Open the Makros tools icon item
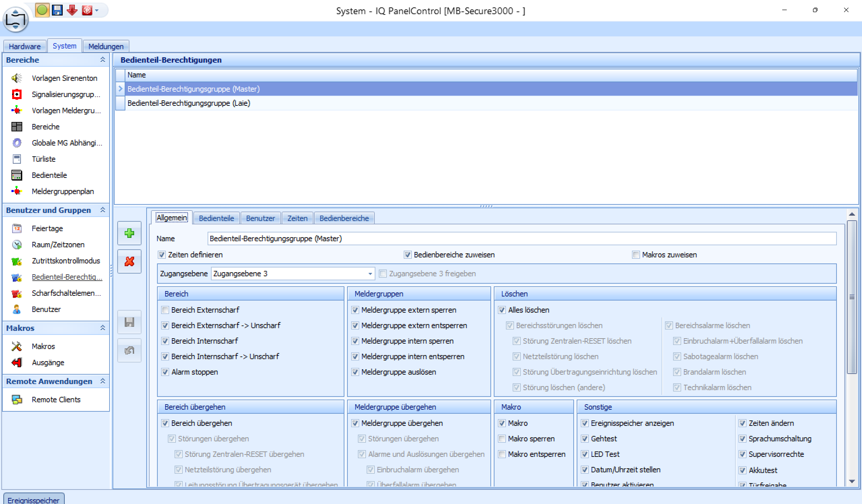Screen dimensions: 862x504 16,346
